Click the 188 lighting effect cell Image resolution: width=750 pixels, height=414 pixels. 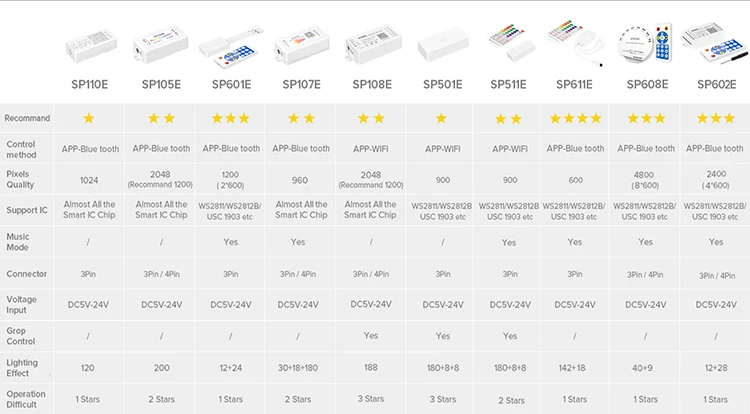(x=371, y=368)
